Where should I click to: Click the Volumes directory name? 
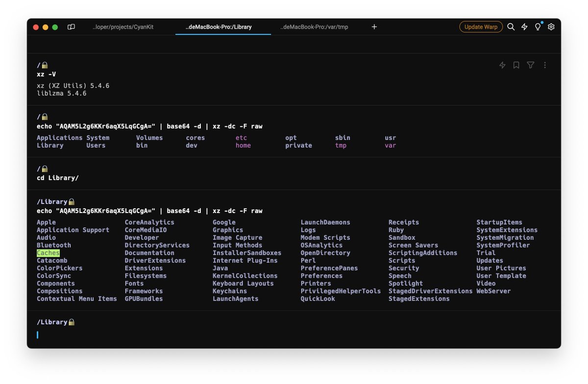(149, 138)
